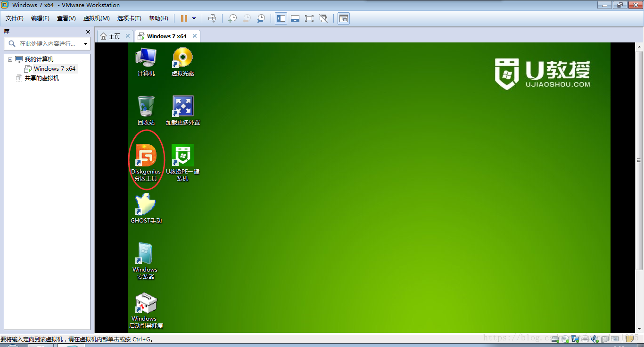Click the 加载更多外置 shortcut icon
644x347 pixels.
[x=183, y=111]
